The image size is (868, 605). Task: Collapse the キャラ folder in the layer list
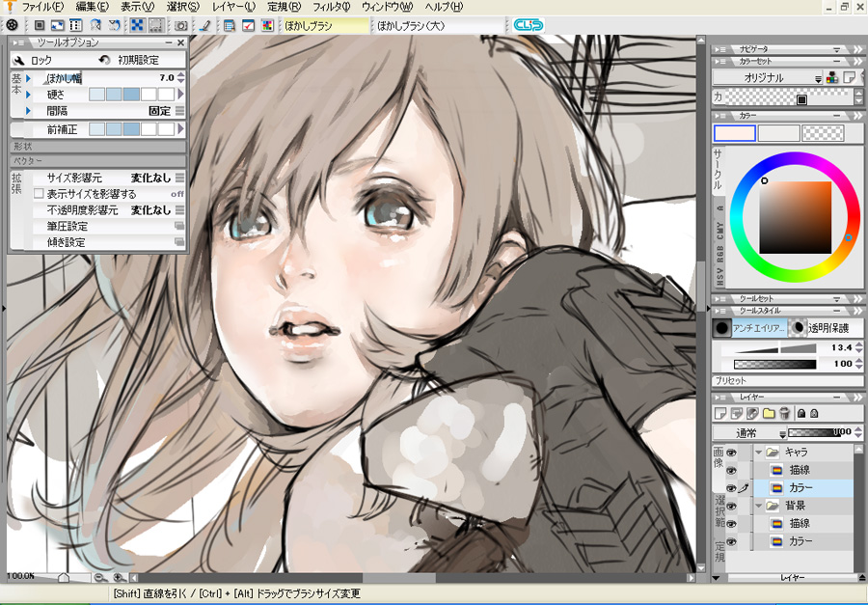[x=758, y=453]
